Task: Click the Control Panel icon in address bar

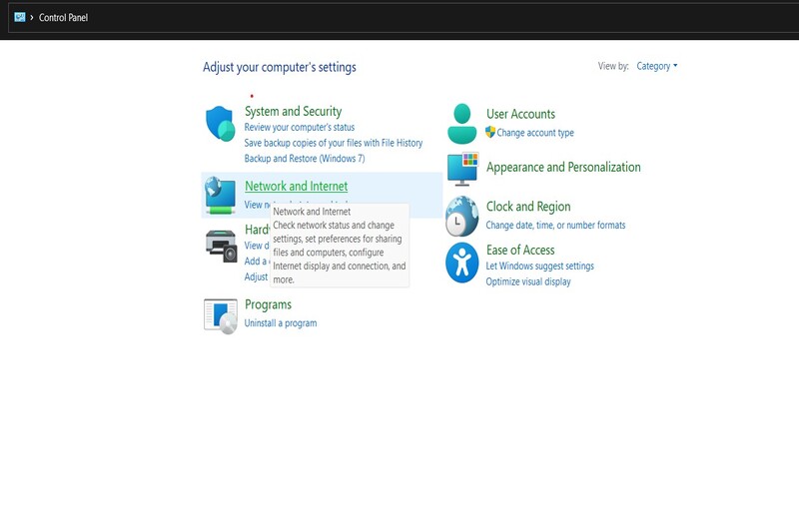Action: tap(19, 17)
